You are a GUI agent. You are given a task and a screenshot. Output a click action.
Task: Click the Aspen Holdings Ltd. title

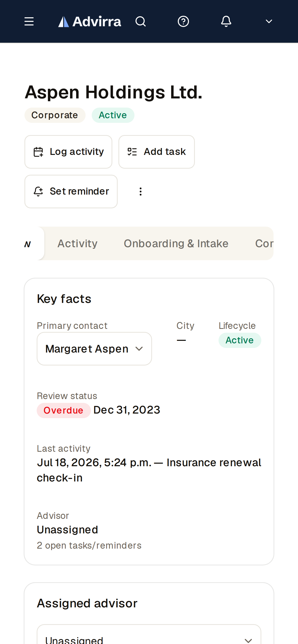114,92
